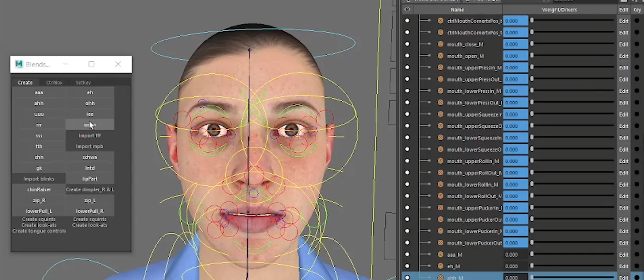Click the target icon beside mouth_lowerRollIn_M
This screenshot has height=280, width=644.
click(x=441, y=184)
